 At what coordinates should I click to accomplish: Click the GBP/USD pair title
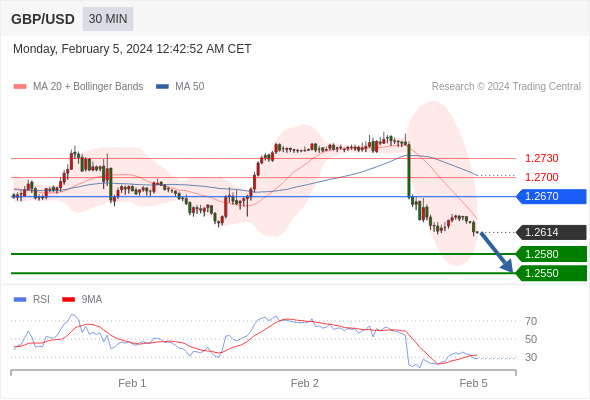(x=43, y=19)
